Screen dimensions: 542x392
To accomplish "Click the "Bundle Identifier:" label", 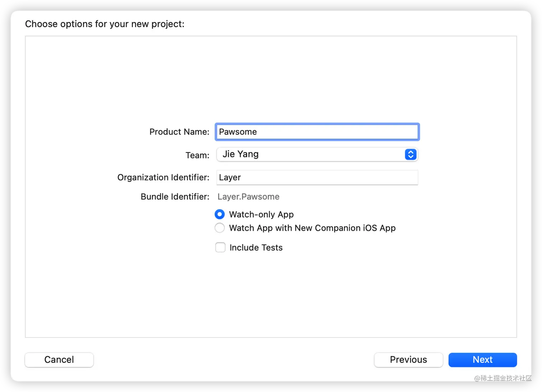I will [175, 197].
